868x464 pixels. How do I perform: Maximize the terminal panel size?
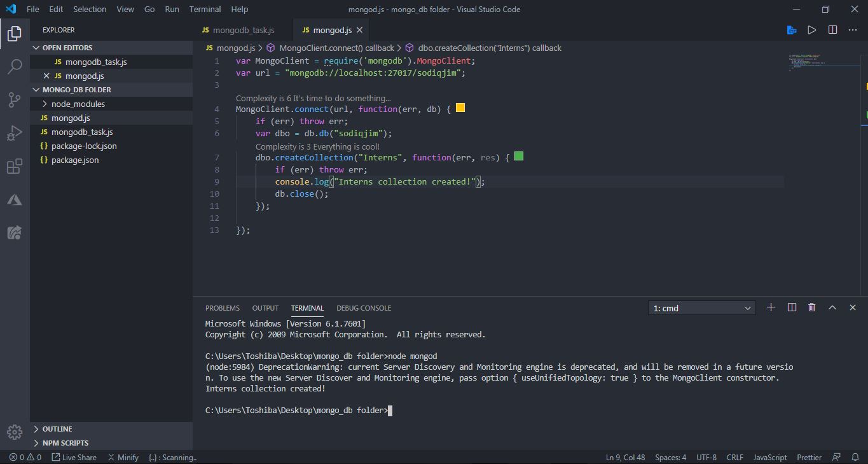tap(832, 307)
